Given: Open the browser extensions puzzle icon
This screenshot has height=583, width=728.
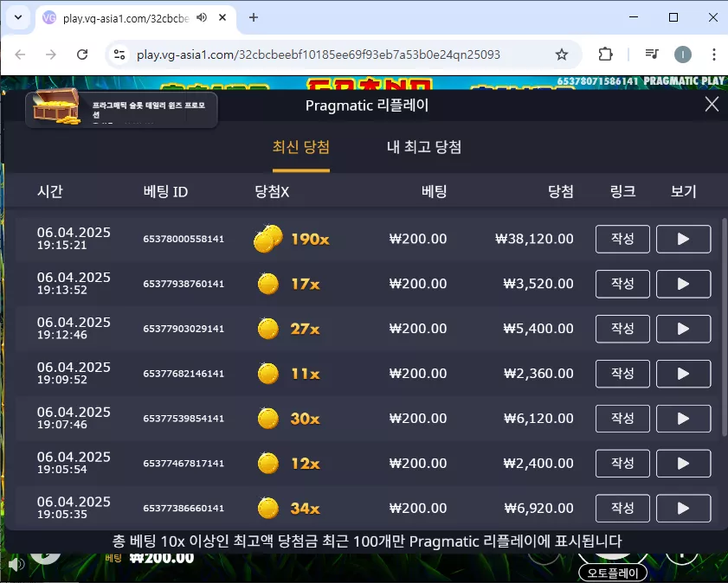Looking at the screenshot, I should tap(605, 54).
